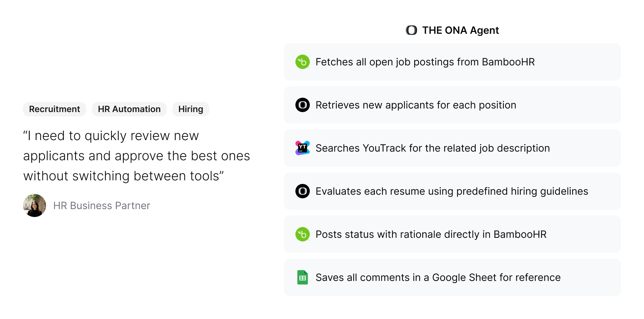Click the ONA icon beside Evaluates each resume
This screenshot has height=319, width=644.
coord(303,191)
